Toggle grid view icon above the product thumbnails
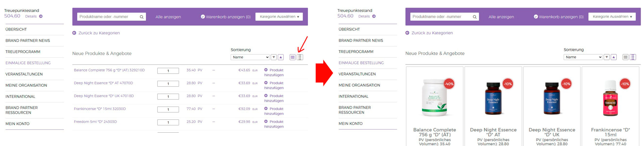Screen dimensions: 644x146 pyautogui.click(x=632, y=57)
